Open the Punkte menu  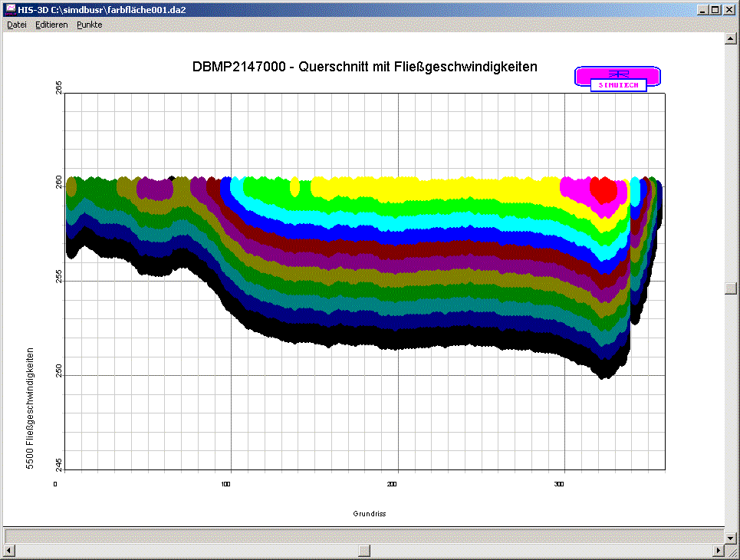[x=89, y=25]
